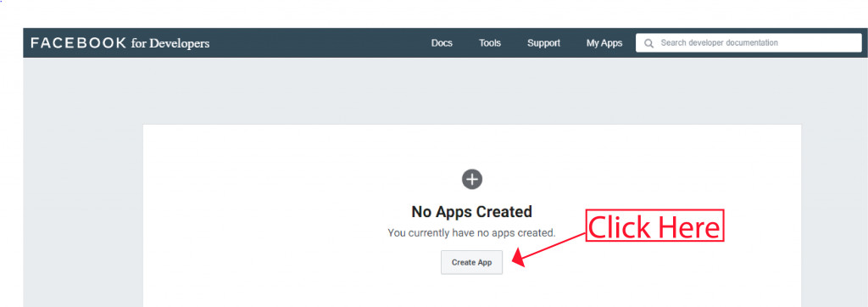This screenshot has width=868, height=307.
Task: Open the Tools menu
Action: (x=490, y=42)
